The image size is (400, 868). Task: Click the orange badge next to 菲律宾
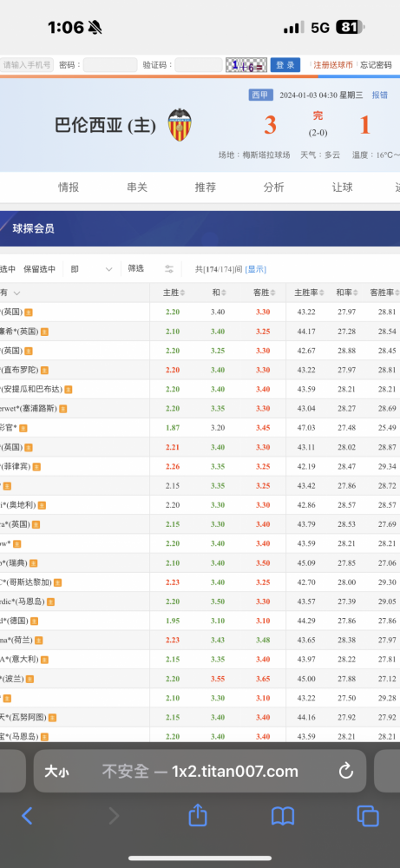37,467
